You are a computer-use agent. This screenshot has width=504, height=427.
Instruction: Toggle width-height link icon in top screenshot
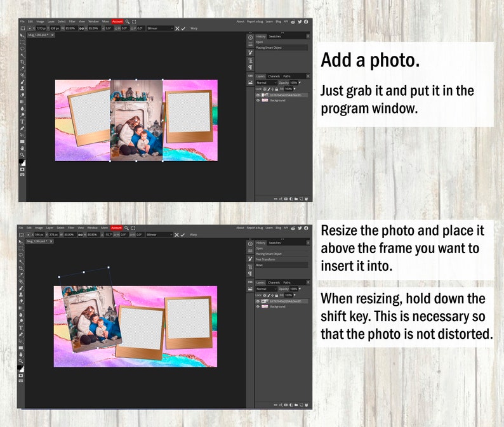pyautogui.click(x=82, y=29)
